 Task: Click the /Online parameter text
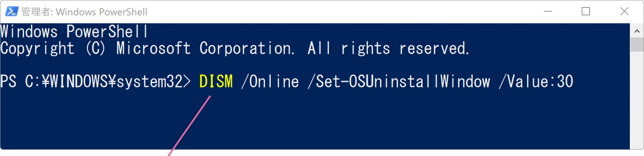(x=270, y=81)
